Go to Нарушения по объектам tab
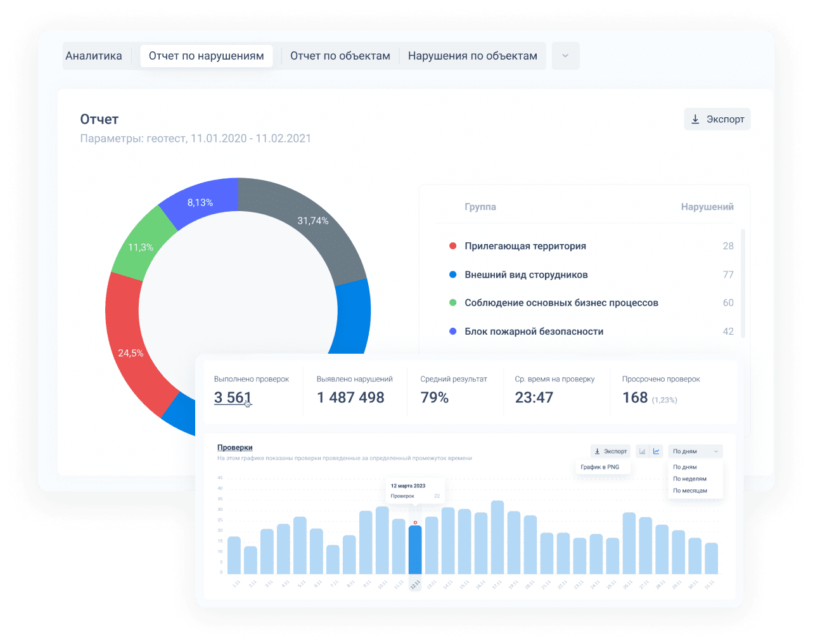The image size is (813, 644). (472, 56)
